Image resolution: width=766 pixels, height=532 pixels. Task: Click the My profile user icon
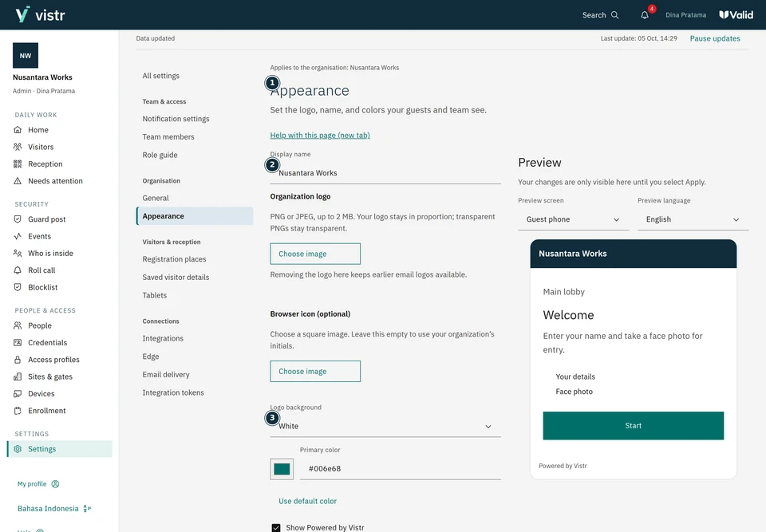click(55, 483)
